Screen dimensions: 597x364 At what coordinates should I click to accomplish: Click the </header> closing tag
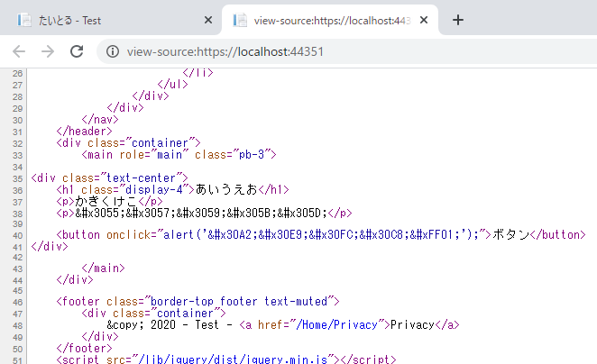coord(84,132)
